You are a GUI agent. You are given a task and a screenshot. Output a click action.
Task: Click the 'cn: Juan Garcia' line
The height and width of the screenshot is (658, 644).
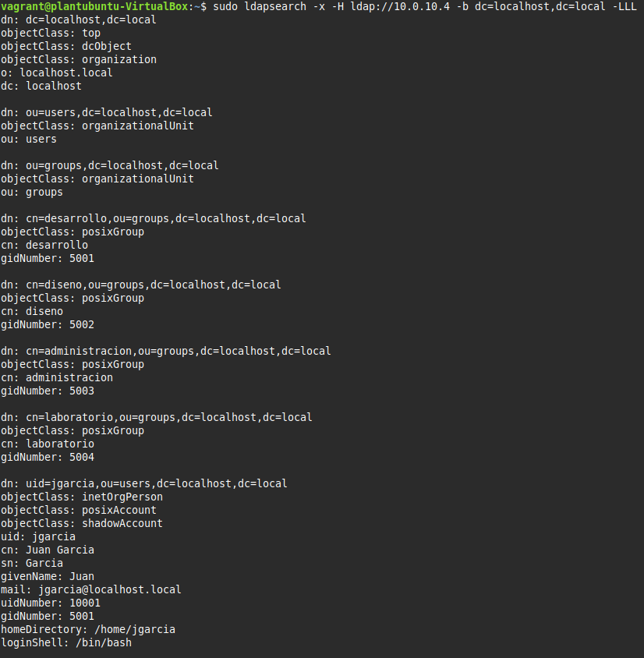pos(48,550)
